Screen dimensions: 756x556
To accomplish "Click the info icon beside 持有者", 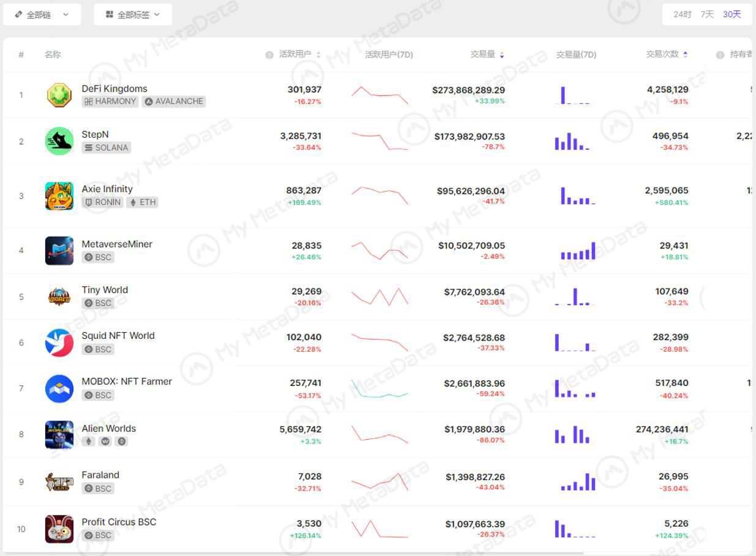I will [x=720, y=55].
